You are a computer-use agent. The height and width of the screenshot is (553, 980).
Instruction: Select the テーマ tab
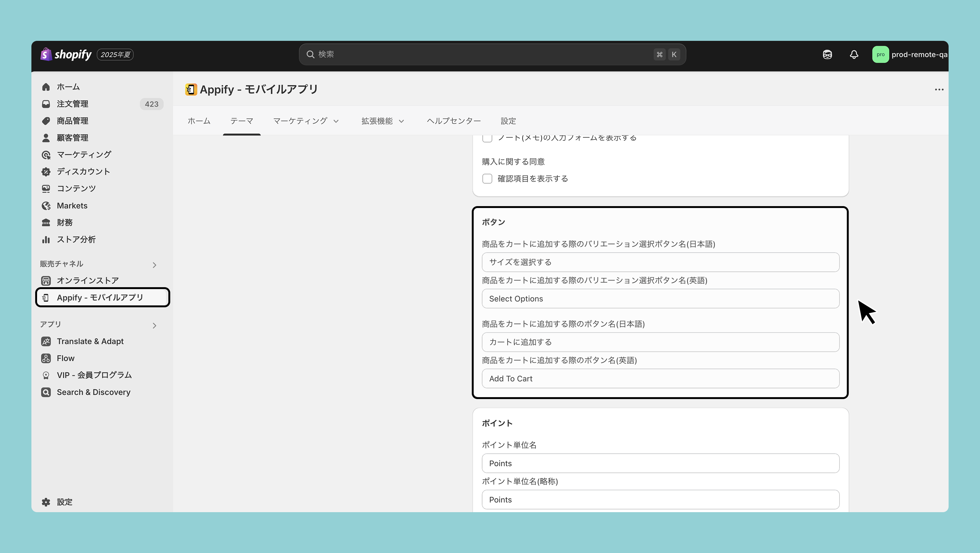pos(242,121)
